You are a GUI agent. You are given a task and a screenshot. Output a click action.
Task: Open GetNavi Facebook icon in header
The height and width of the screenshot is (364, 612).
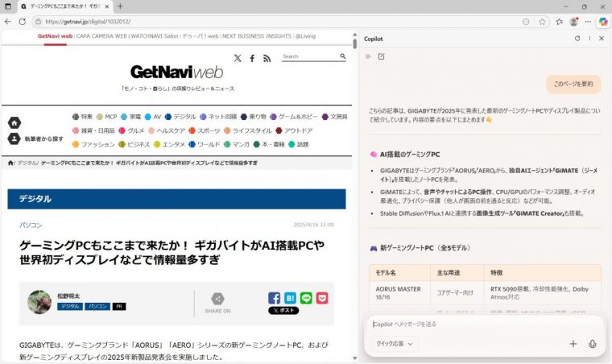pyautogui.click(x=252, y=58)
